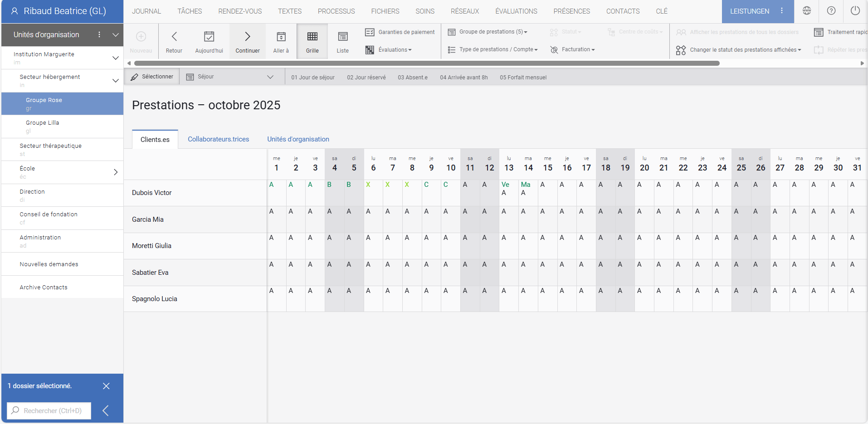Click the Continuer button
868x424 pixels.
pyautogui.click(x=247, y=41)
